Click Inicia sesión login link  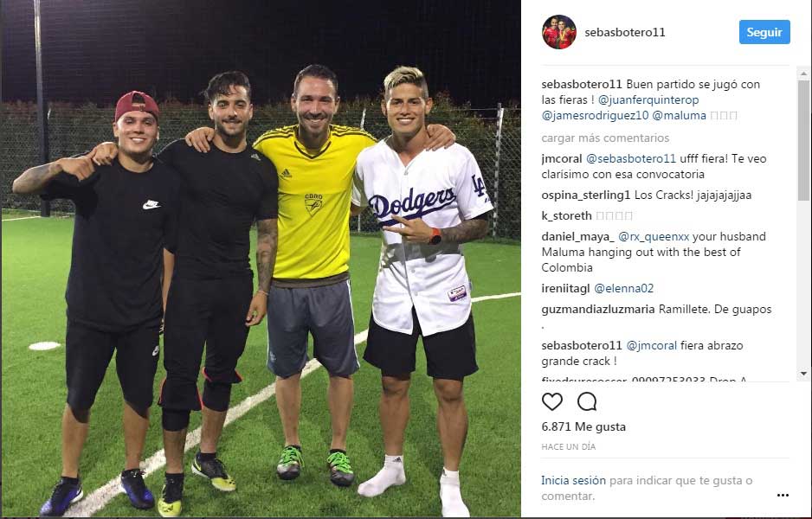click(573, 480)
